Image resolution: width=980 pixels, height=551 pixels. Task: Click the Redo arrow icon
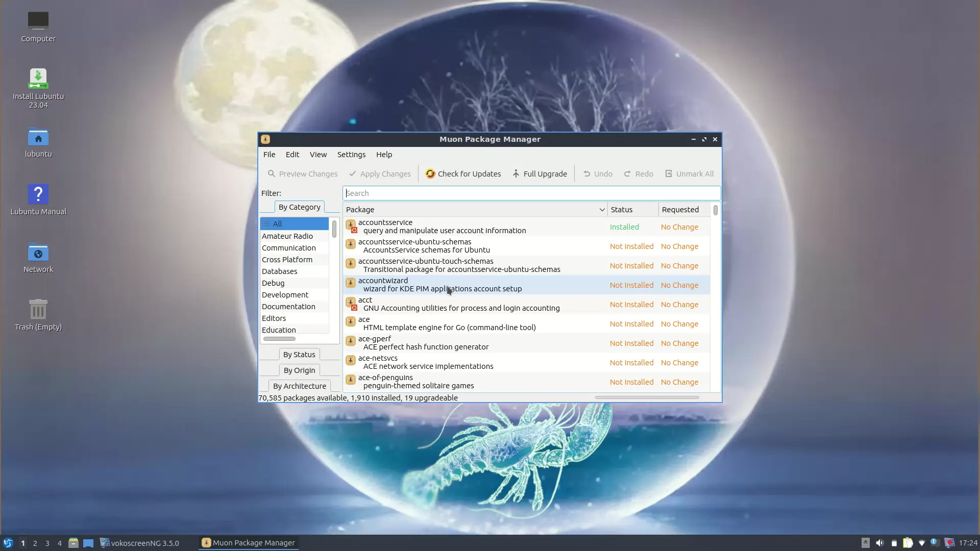(x=627, y=173)
